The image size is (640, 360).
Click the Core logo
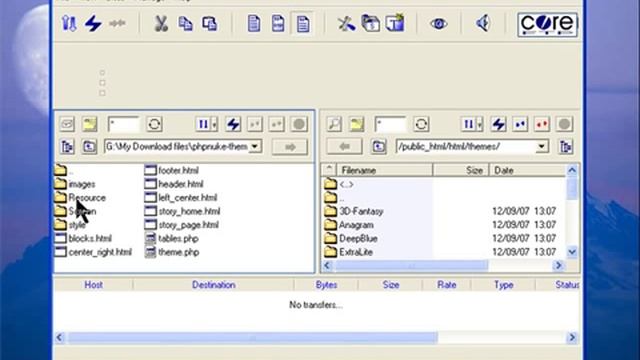coord(548,24)
